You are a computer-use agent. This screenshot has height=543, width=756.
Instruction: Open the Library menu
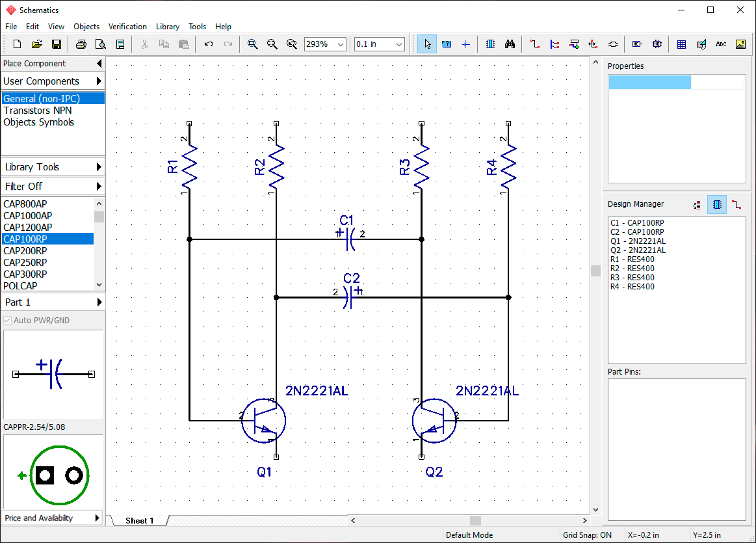pos(167,27)
